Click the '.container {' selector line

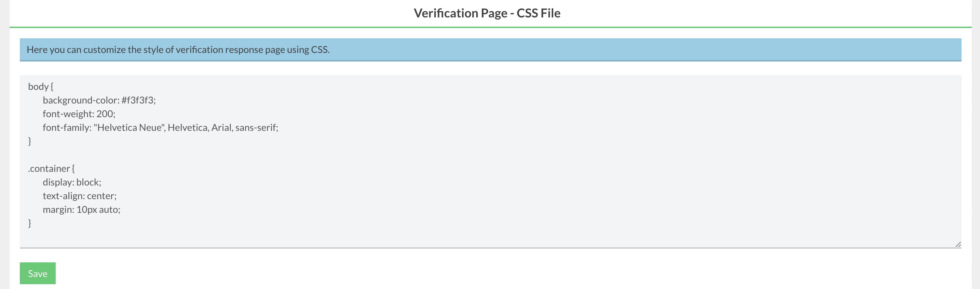click(51, 168)
